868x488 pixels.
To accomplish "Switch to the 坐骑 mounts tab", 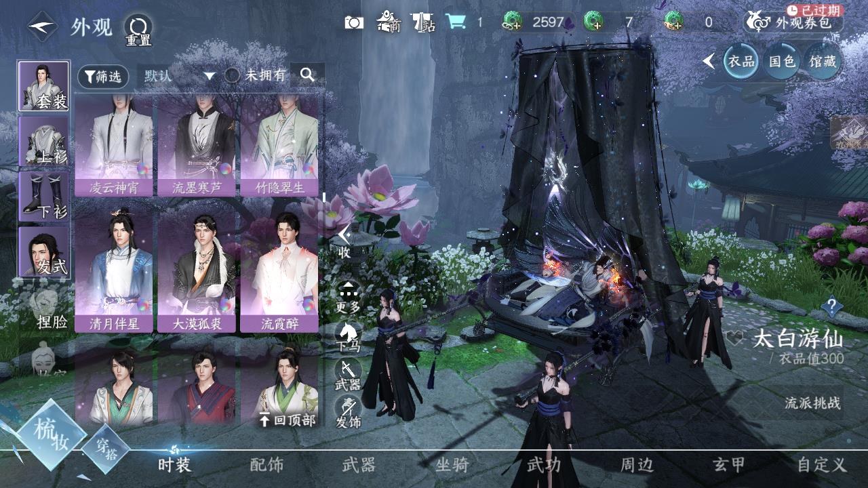I will tap(452, 465).
